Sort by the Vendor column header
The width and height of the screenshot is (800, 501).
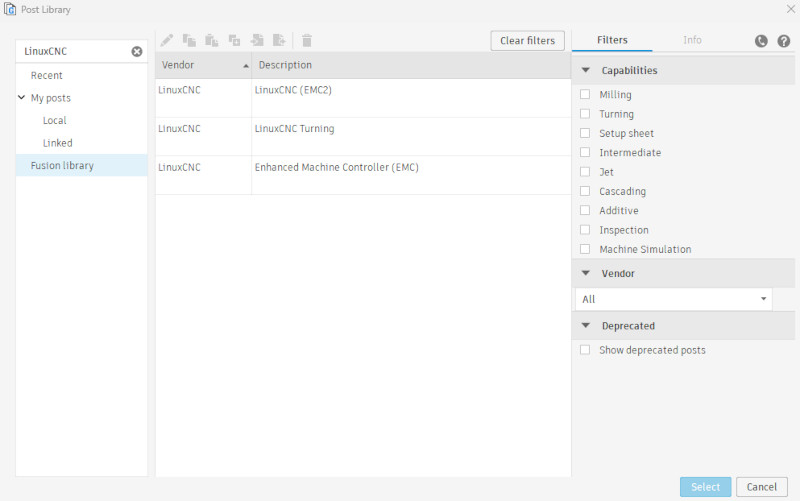point(203,65)
